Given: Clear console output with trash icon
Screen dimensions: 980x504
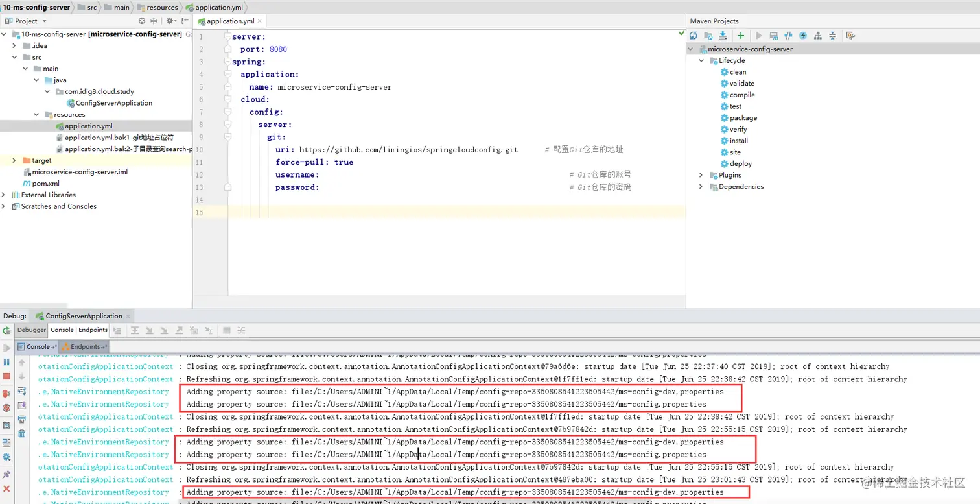Looking at the screenshot, I should (22, 433).
